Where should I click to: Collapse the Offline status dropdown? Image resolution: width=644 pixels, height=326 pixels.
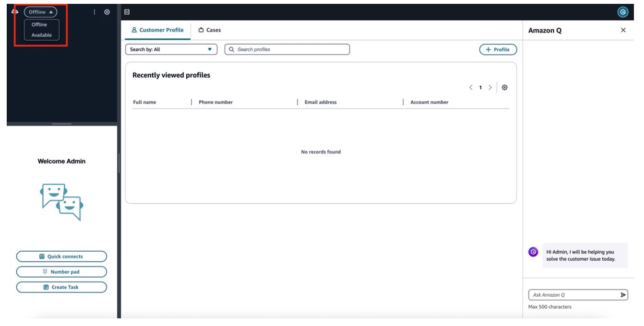pos(40,12)
